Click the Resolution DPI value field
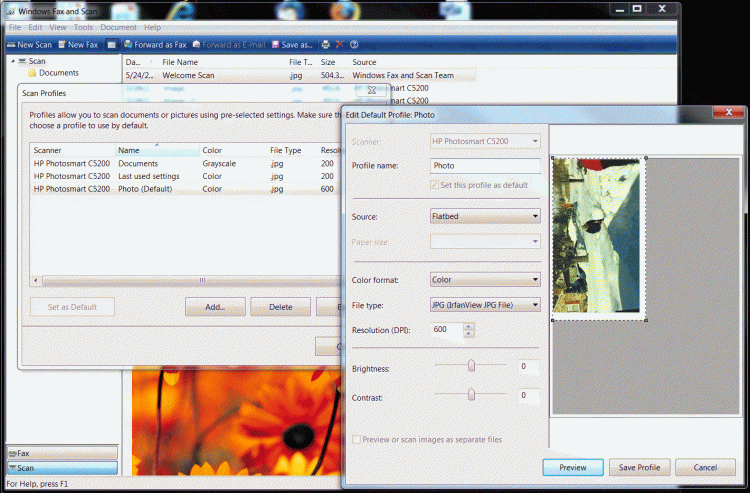This screenshot has height=493, width=750. pyautogui.click(x=447, y=330)
